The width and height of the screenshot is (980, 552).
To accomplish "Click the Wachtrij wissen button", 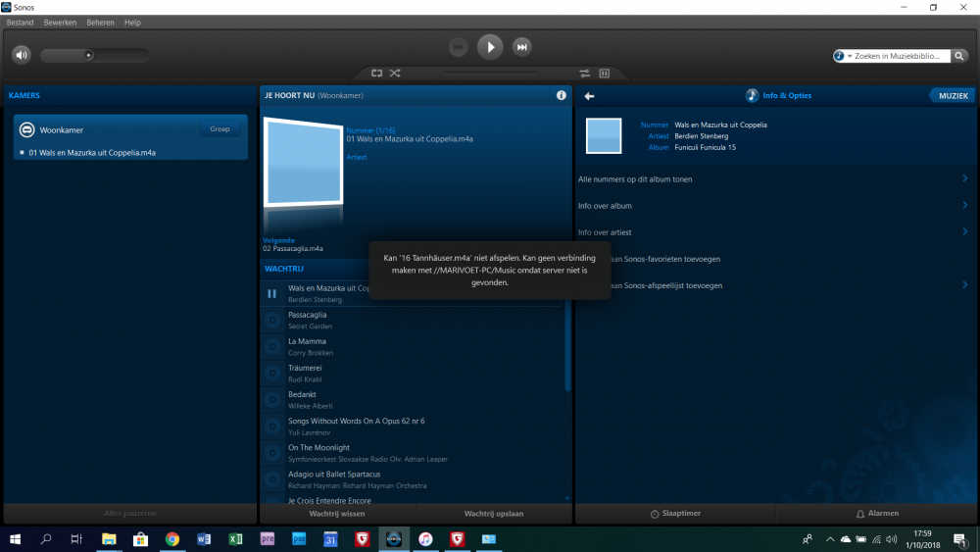I will point(337,513).
